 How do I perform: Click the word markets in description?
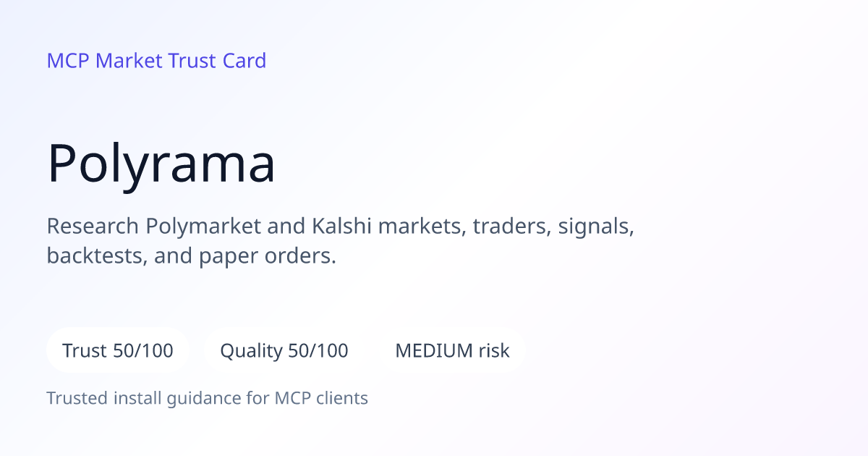(422, 227)
